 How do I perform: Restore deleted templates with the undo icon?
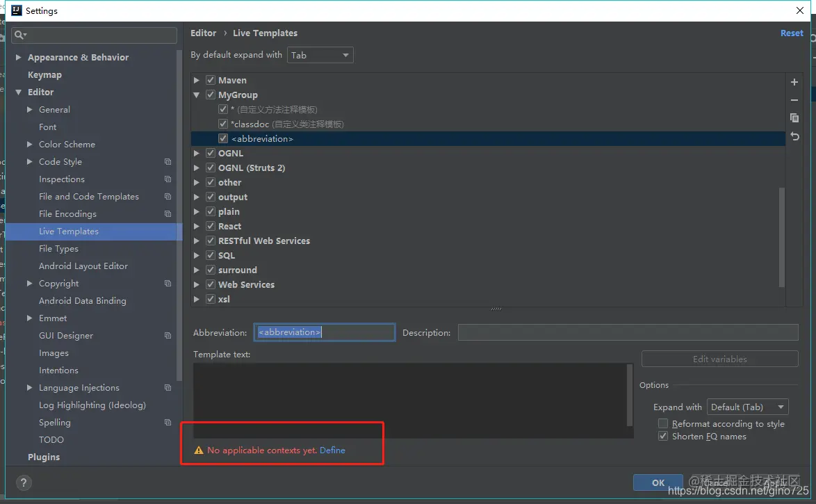click(794, 136)
